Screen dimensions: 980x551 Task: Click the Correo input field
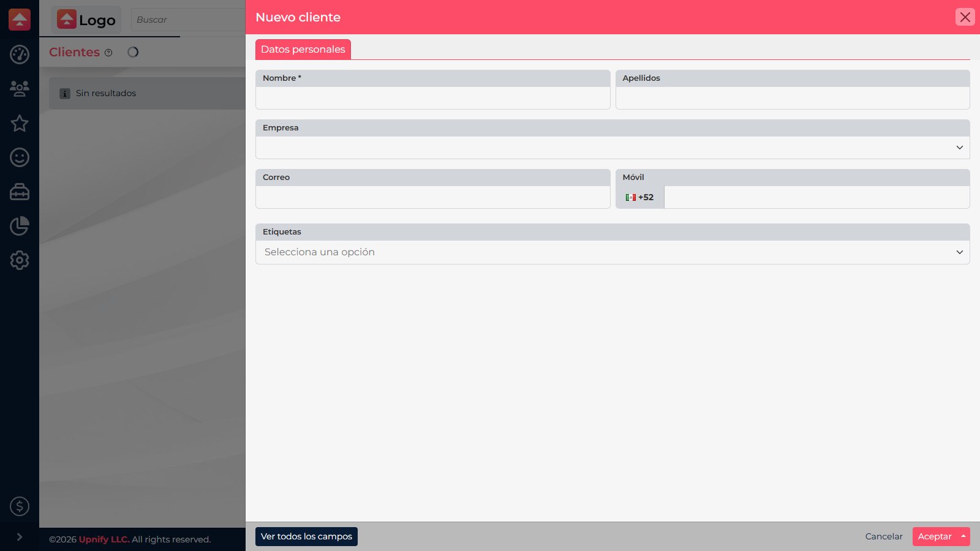(433, 197)
